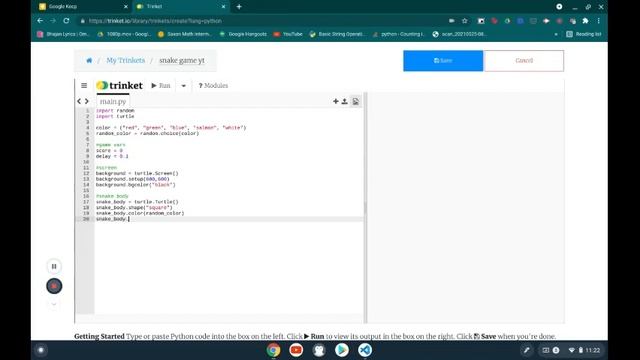Pause the screen recording
The image size is (640, 360).
[x=54, y=266]
